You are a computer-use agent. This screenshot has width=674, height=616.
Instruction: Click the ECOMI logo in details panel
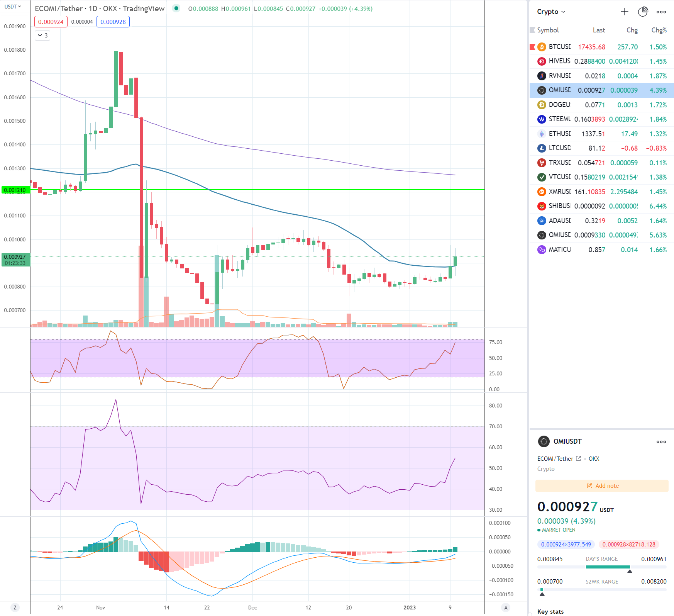pyautogui.click(x=544, y=441)
